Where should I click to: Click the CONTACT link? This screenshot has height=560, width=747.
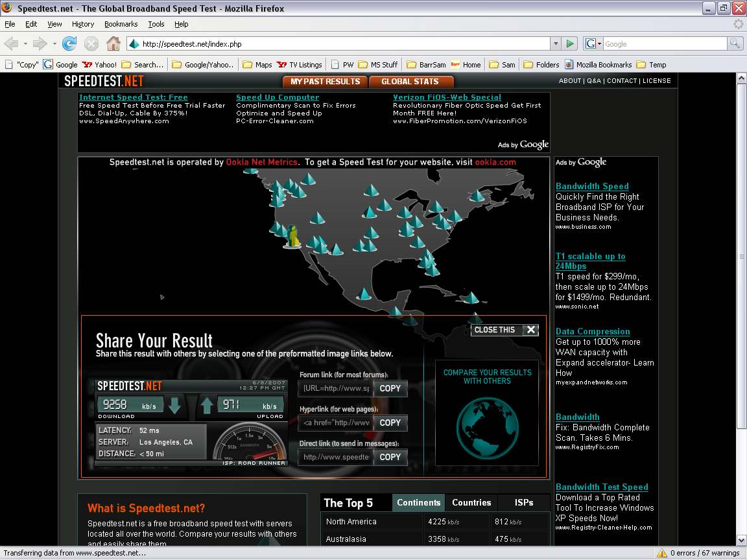622,81
